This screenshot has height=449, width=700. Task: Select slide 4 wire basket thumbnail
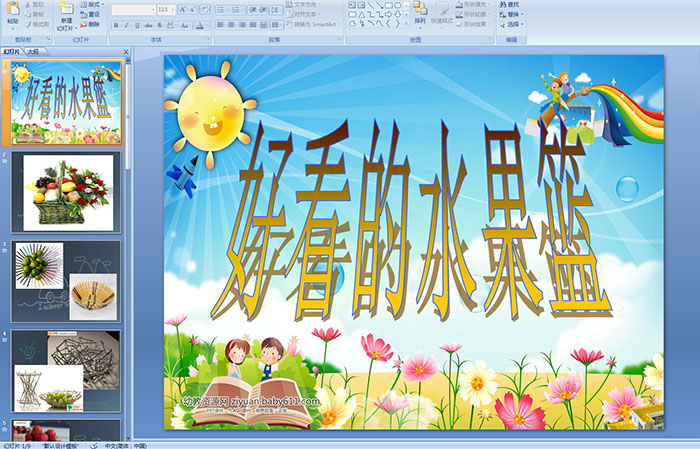(66, 370)
